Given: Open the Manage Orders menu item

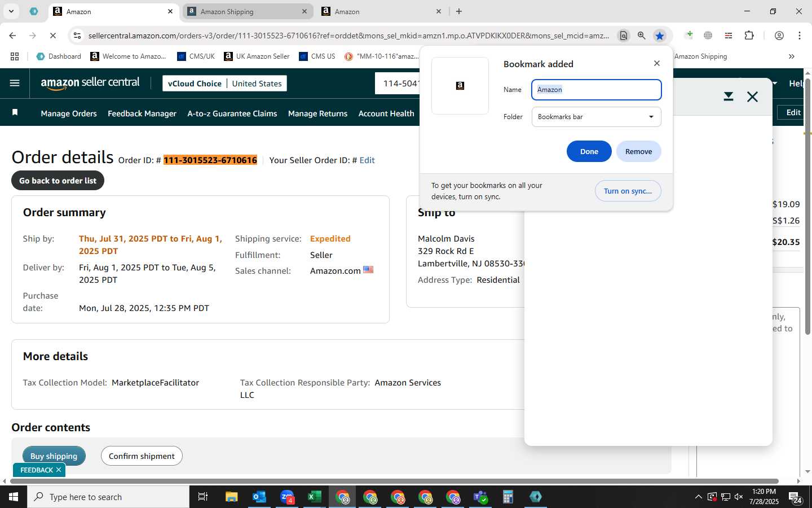Looking at the screenshot, I should tap(69, 113).
